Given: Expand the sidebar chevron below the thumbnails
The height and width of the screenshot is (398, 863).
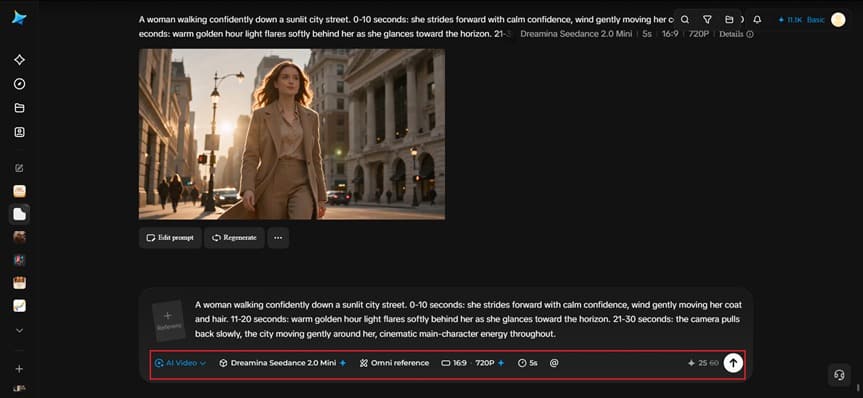Looking at the screenshot, I should point(19,330).
